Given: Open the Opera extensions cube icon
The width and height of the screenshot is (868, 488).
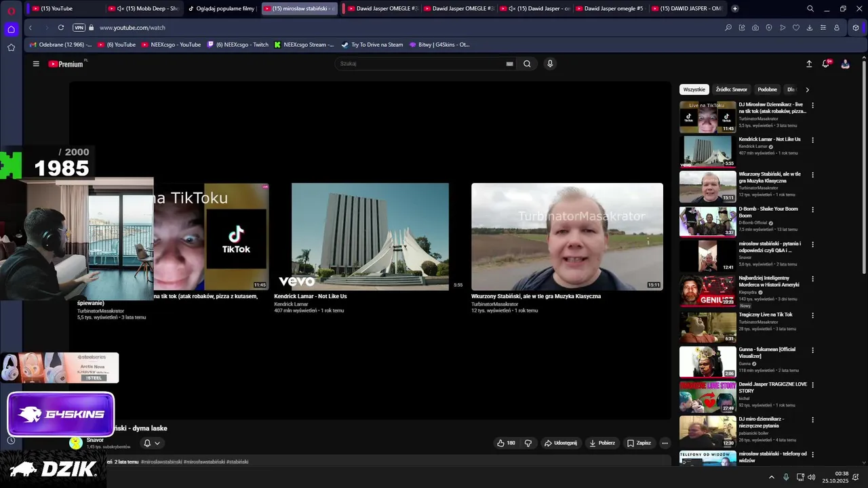Looking at the screenshot, I should (x=856, y=28).
